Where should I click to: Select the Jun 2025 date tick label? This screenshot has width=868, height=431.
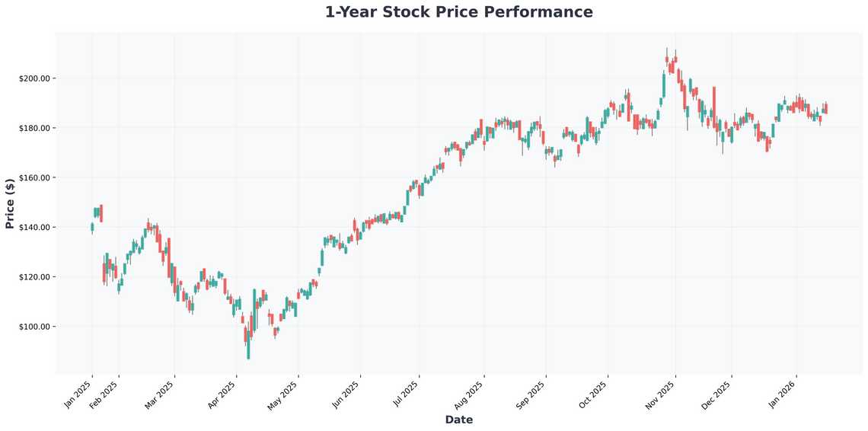click(347, 394)
